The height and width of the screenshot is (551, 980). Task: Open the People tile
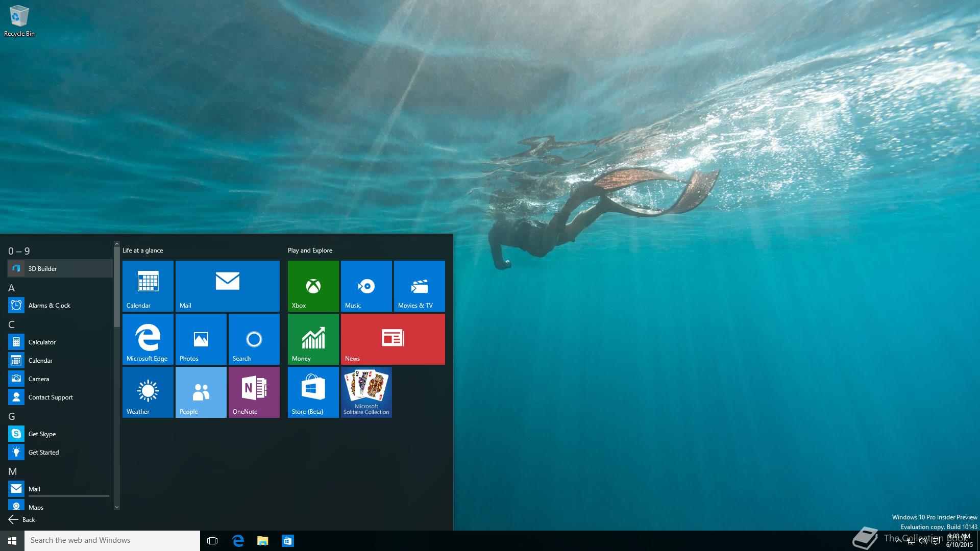201,392
